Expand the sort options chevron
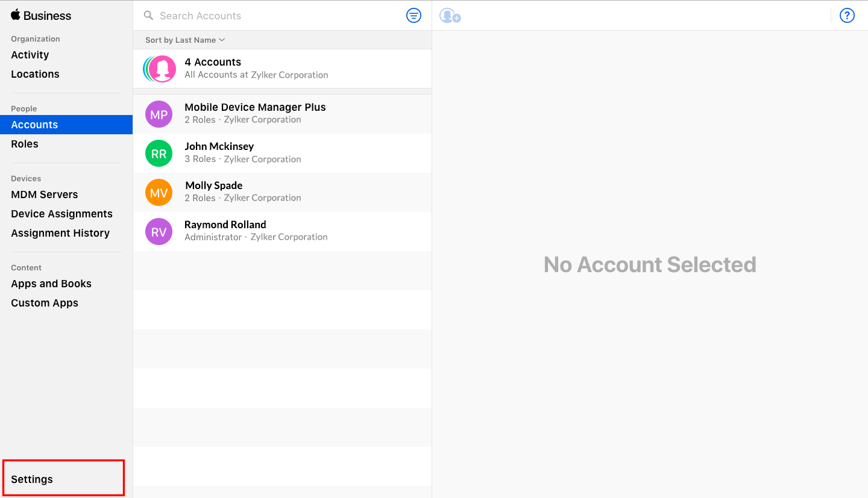 (222, 40)
